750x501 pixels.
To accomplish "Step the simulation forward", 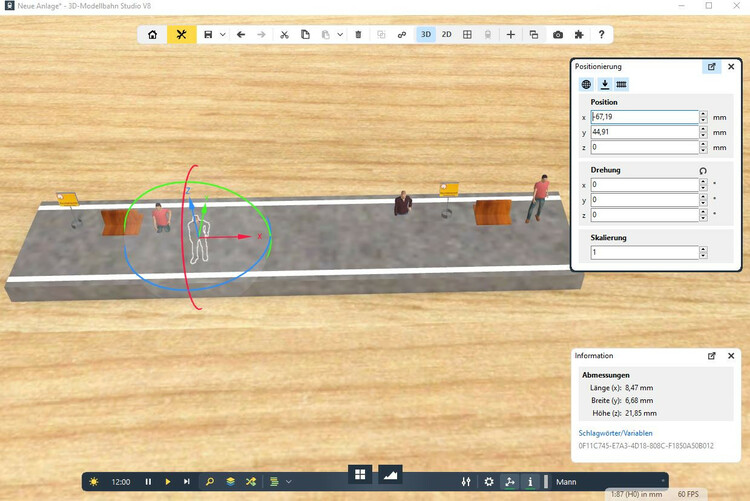I will (187, 482).
